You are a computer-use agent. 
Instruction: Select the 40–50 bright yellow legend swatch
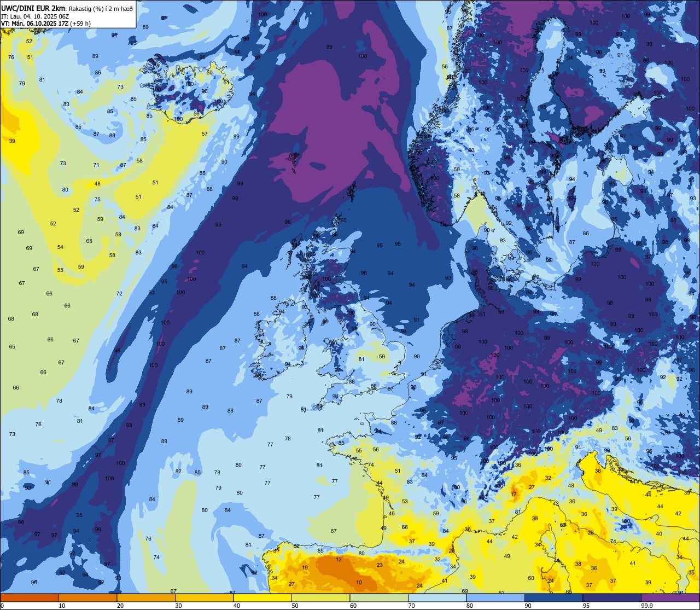click(x=262, y=597)
